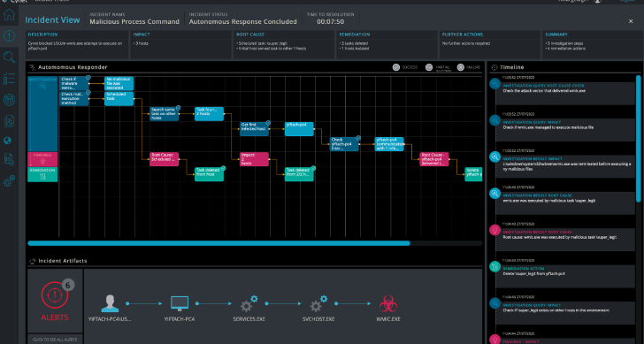Close the Incident View panel
The image size is (644, 344).
coord(631,21)
